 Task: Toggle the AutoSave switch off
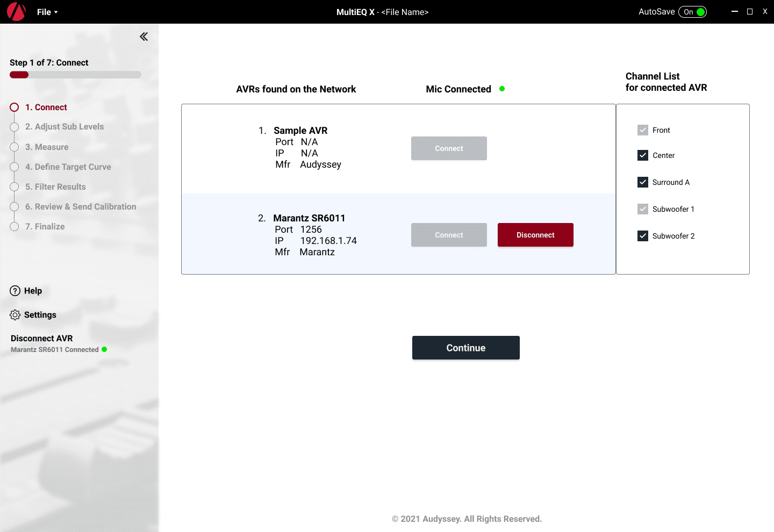(x=692, y=12)
